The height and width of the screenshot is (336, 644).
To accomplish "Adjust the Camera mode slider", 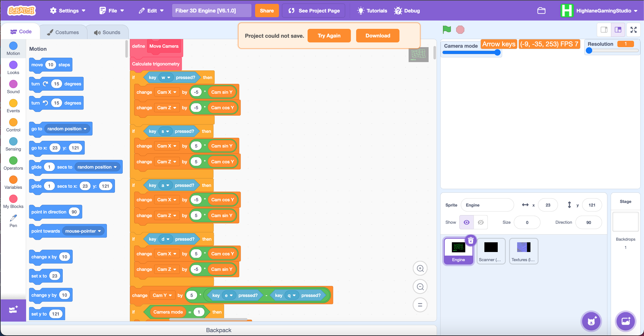I will pyautogui.click(x=472, y=52).
